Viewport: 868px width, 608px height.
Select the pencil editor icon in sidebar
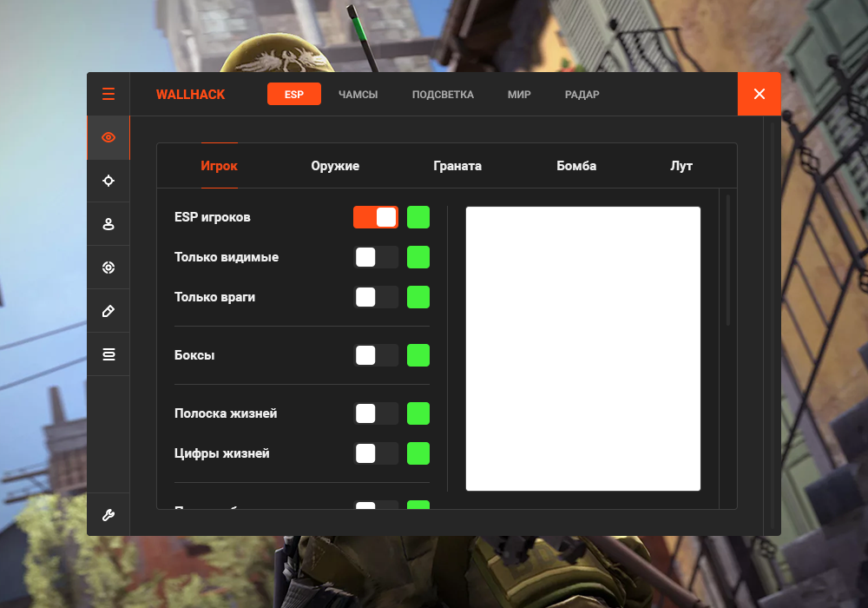(108, 310)
